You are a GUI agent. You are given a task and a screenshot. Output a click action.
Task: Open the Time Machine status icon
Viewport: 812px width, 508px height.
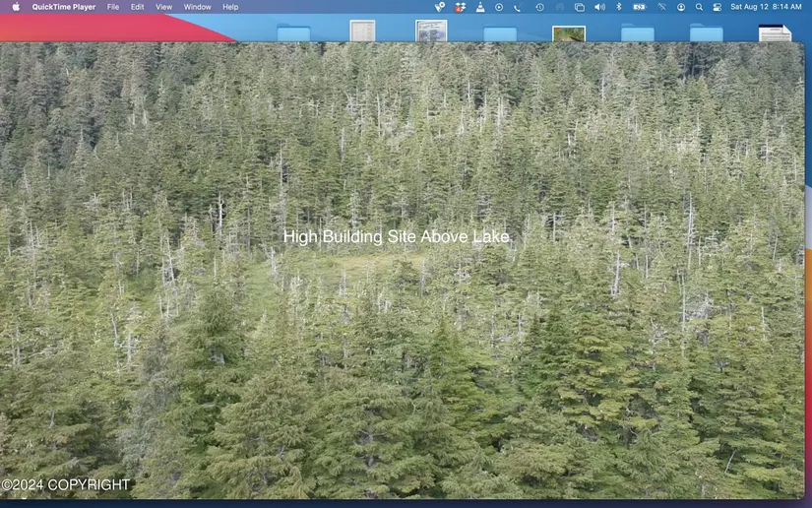click(539, 7)
